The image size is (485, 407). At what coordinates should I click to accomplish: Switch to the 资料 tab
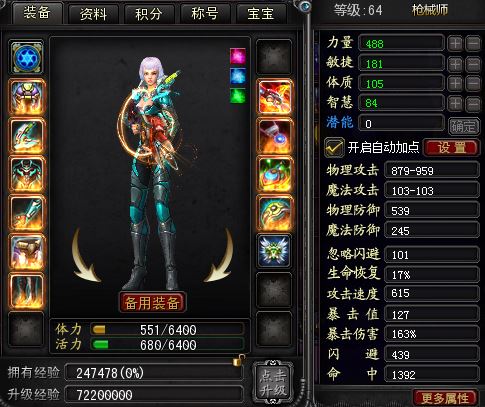[93, 14]
